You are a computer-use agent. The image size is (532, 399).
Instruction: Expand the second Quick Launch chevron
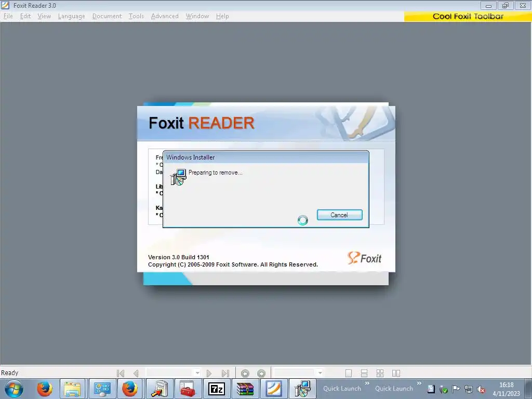tap(419, 383)
